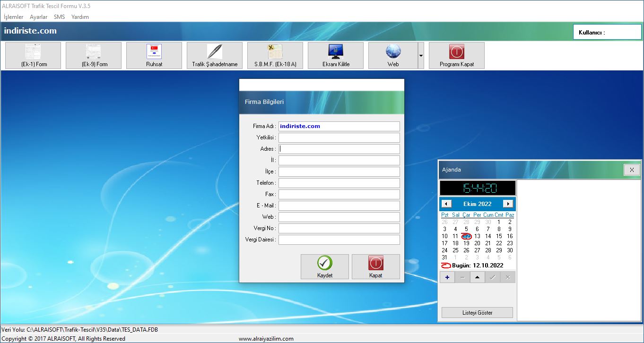The width and height of the screenshot is (644, 343).
Task: Open S.B.M.F. (Ek-18 A) form
Action: [275, 55]
